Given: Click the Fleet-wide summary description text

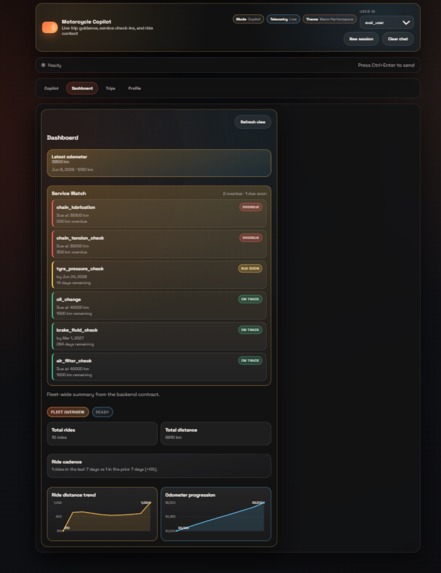Looking at the screenshot, I should (x=103, y=395).
